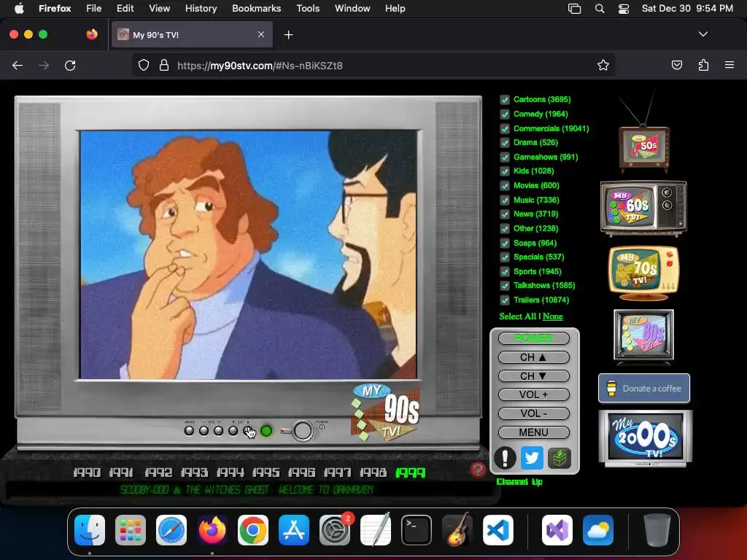Click the Twitter bird icon on remote
747x560 pixels.
coord(532,458)
